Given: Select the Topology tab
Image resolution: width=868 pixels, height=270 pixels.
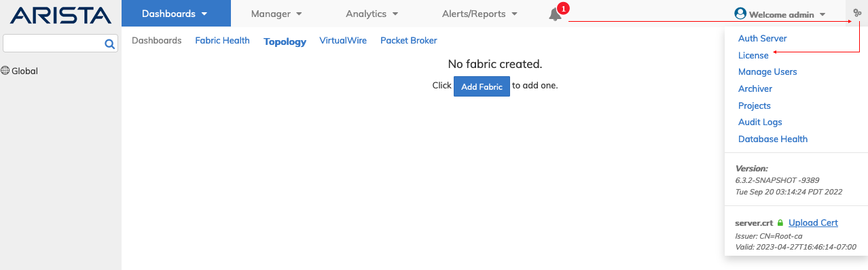Looking at the screenshot, I should (x=285, y=41).
